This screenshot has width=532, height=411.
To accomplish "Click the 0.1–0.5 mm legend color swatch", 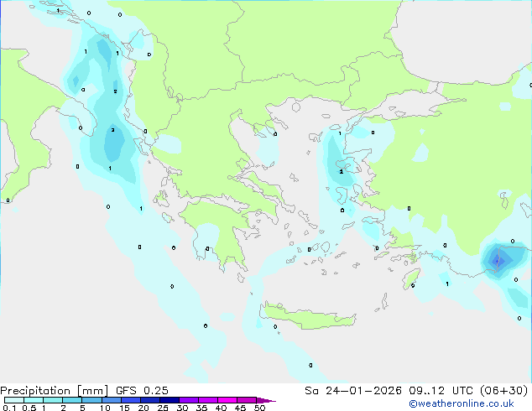I will (x=14, y=400).
